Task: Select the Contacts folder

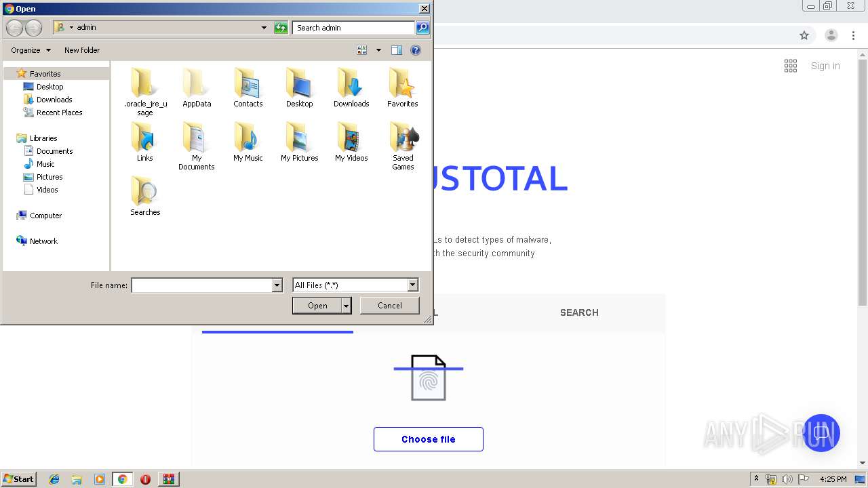Action: (x=248, y=88)
